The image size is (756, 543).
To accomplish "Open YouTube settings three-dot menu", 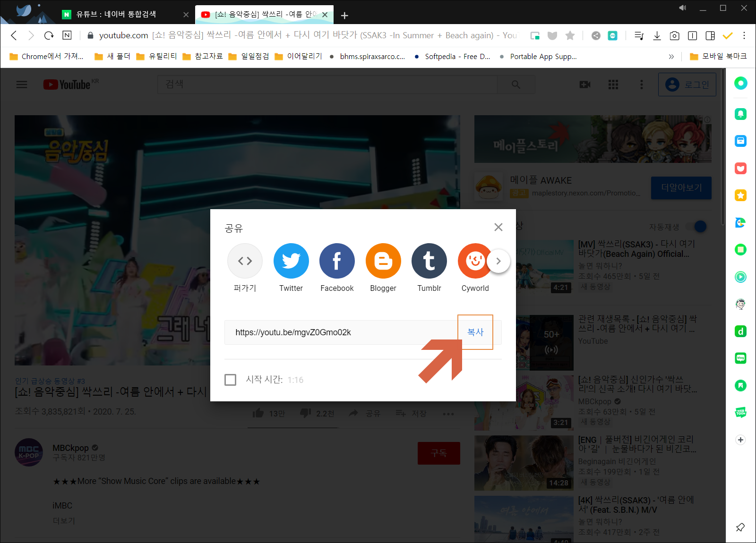I will [x=641, y=85].
